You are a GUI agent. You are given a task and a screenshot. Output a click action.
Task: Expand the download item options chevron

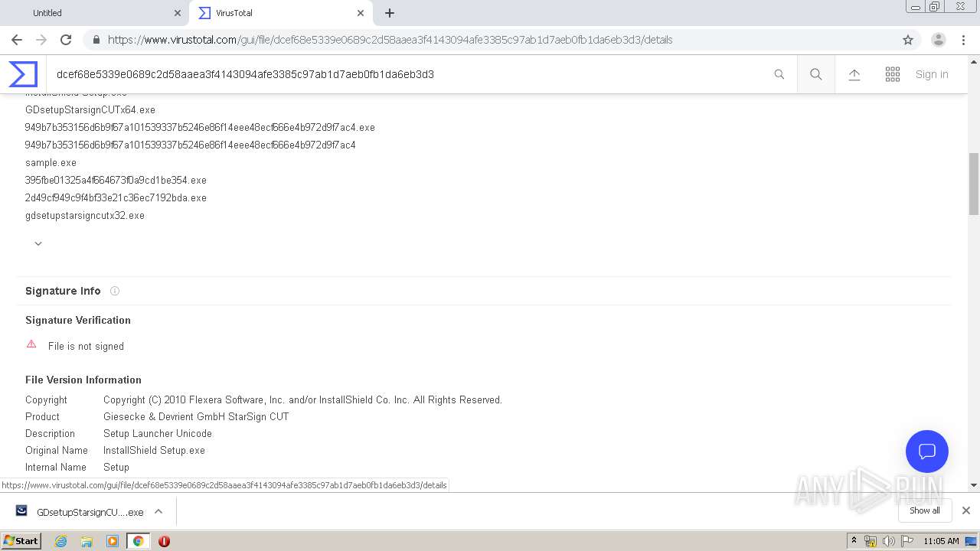pyautogui.click(x=158, y=511)
